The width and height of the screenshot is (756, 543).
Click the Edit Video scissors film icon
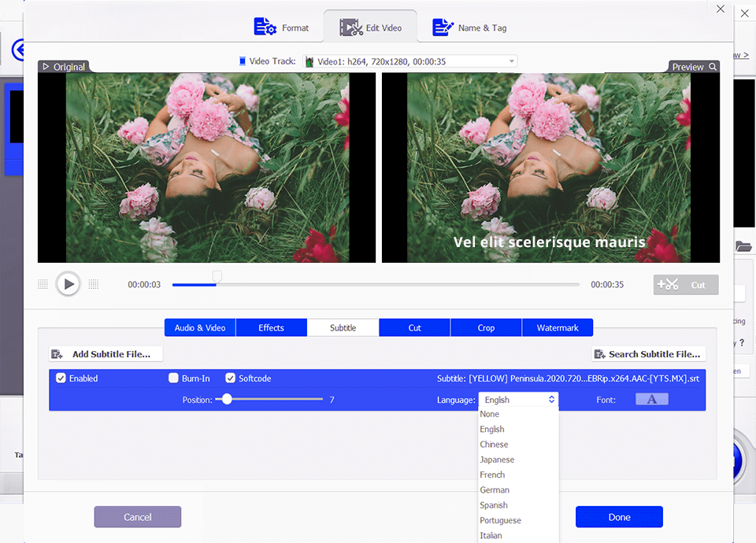click(x=351, y=28)
